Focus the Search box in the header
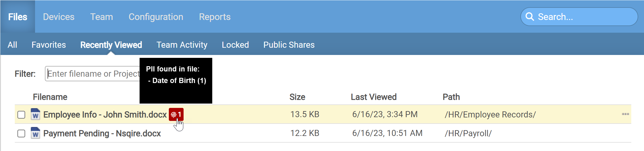The height and width of the screenshot is (151, 644). tap(582, 17)
